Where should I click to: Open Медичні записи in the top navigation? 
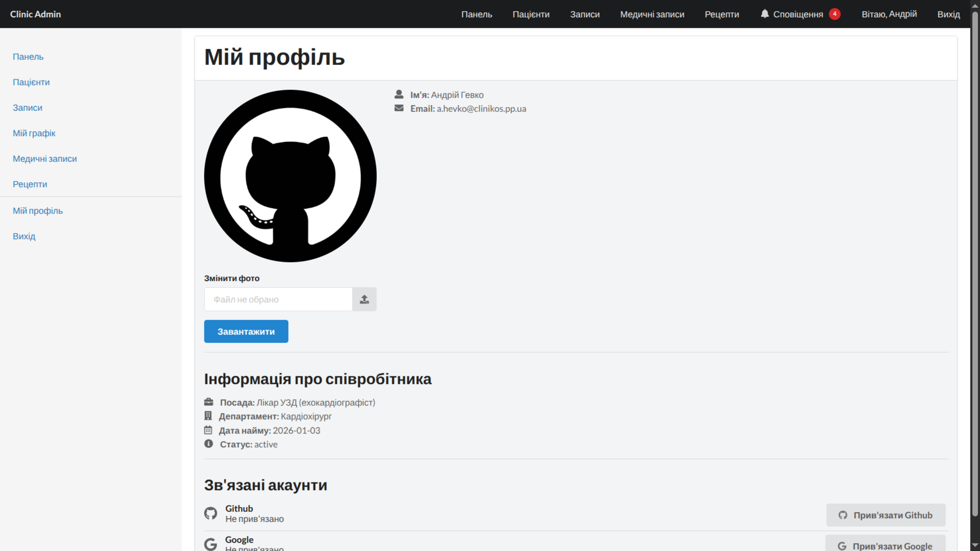652,14
